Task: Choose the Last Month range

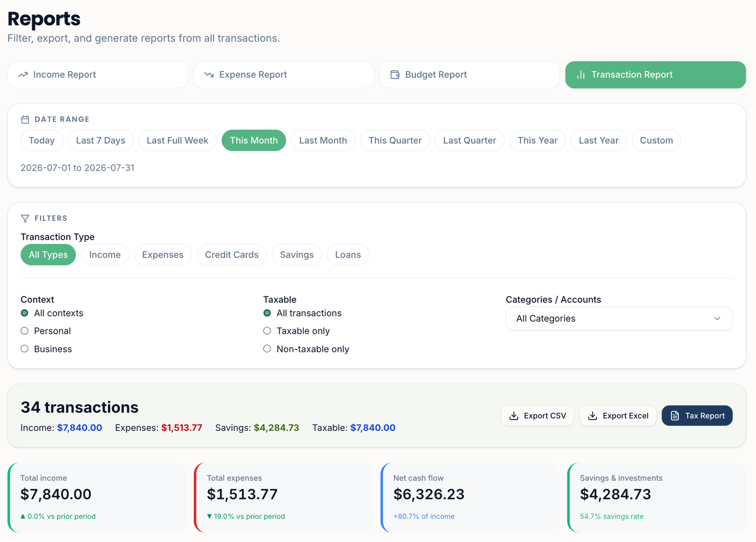Action: click(323, 140)
